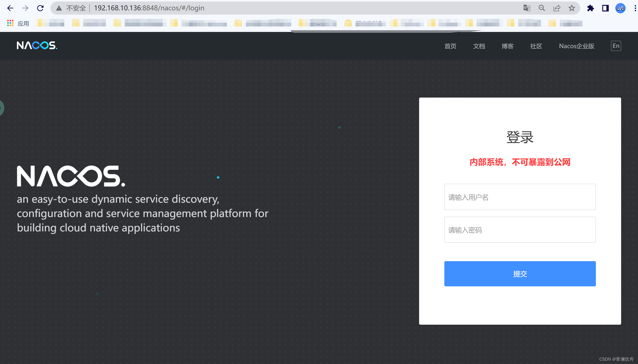
Task: Click the red 内部系统 warning text
Action: [520, 162]
